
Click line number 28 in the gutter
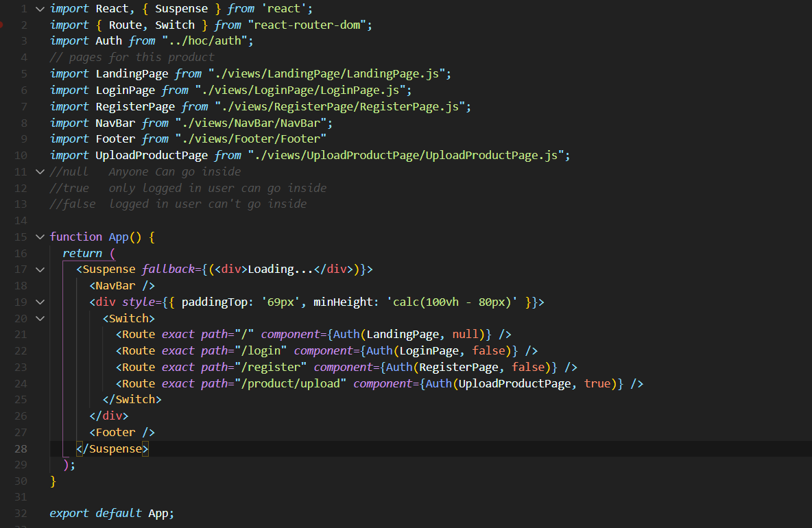click(21, 448)
